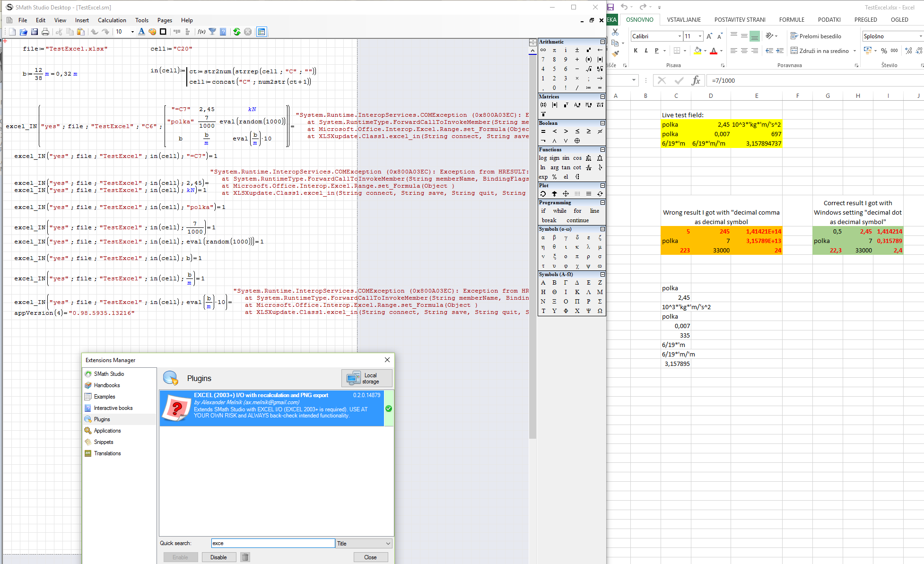924x564 pixels.
Task: Apply Prelomi besedilo wrap text in Excel
Action: click(816, 36)
